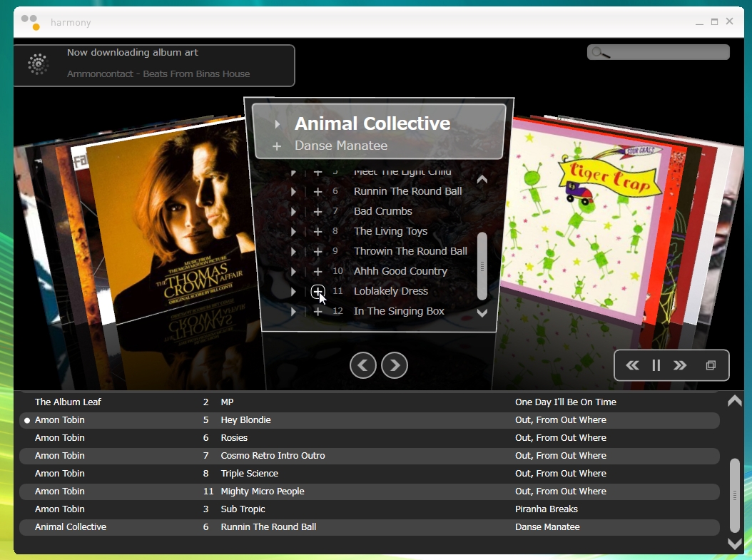The width and height of the screenshot is (752, 560).
Task: Toggle the mini player window mode
Action: pyautogui.click(x=711, y=365)
